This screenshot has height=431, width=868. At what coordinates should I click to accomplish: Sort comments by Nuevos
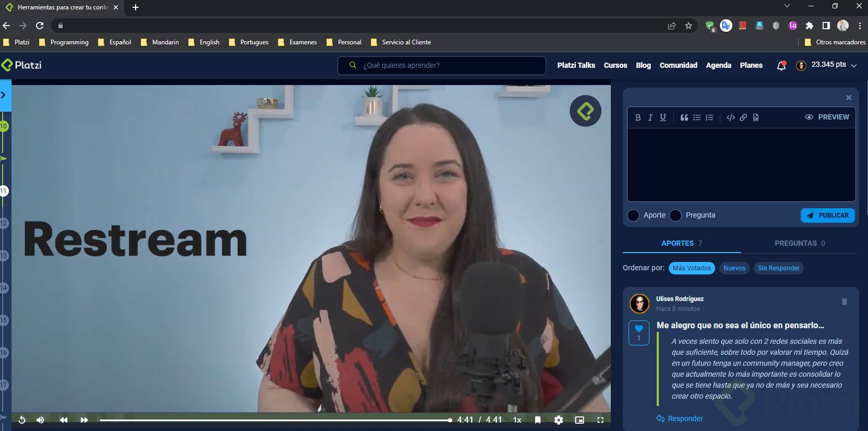734,268
